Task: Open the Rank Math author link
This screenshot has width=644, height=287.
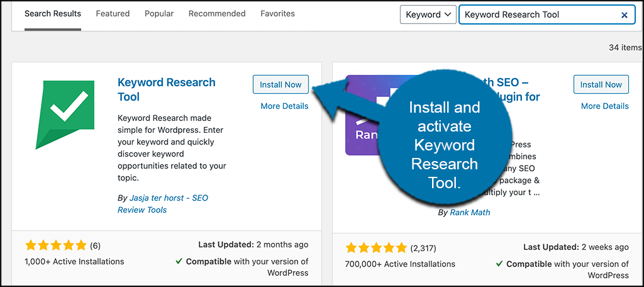Action: pyautogui.click(x=470, y=213)
